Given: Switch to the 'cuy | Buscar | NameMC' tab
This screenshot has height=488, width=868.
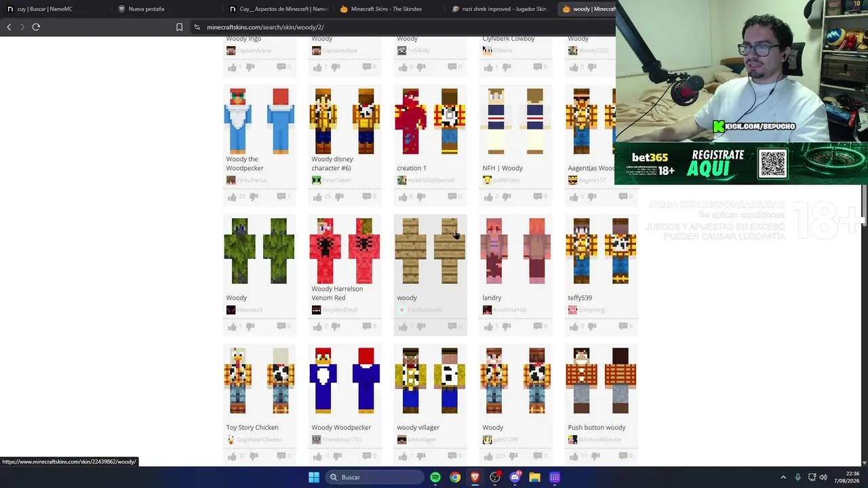Looking at the screenshot, I should pos(45,9).
